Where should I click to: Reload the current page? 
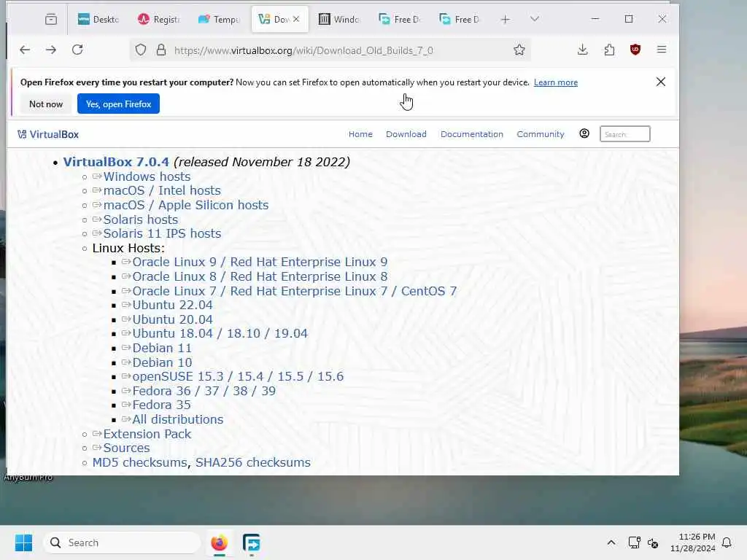[77, 50]
